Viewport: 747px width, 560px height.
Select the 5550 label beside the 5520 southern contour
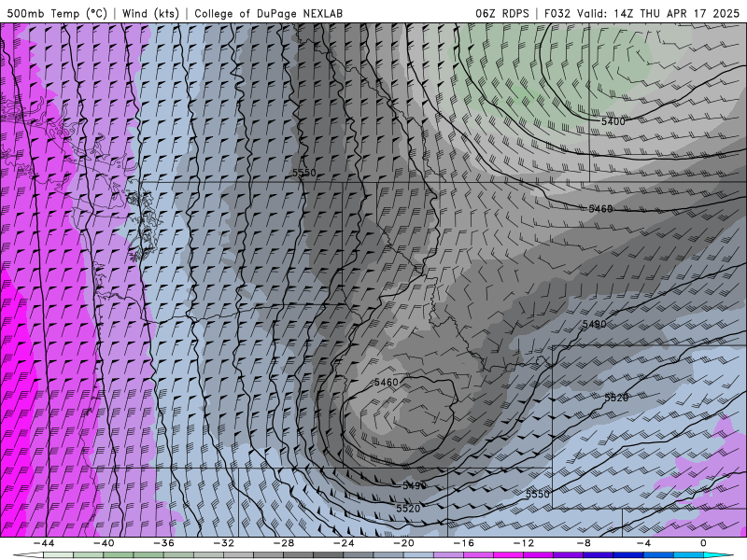[538, 494]
